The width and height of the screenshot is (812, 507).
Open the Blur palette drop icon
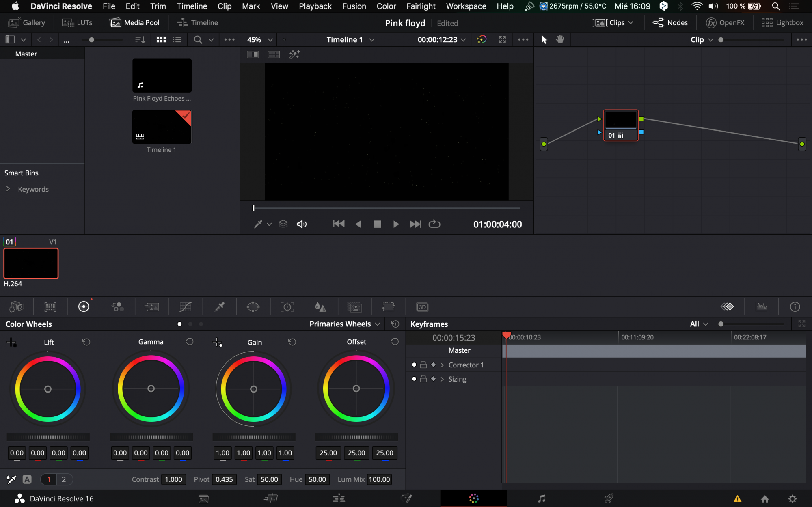tap(321, 307)
